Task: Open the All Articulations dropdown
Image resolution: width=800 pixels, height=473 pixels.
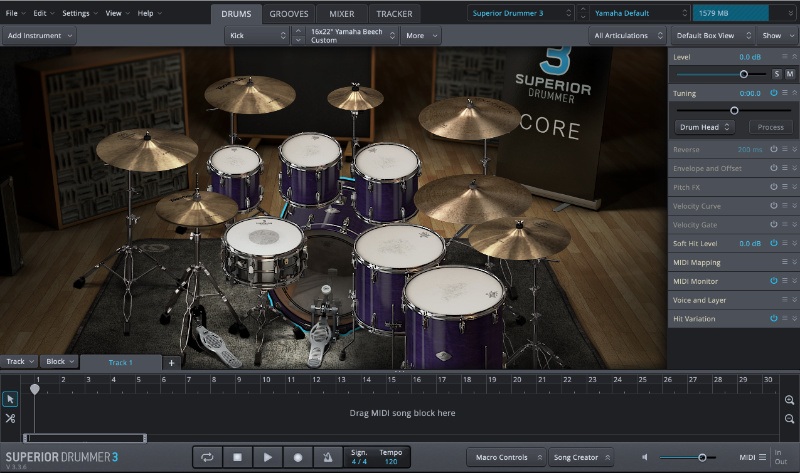Action: coord(628,36)
